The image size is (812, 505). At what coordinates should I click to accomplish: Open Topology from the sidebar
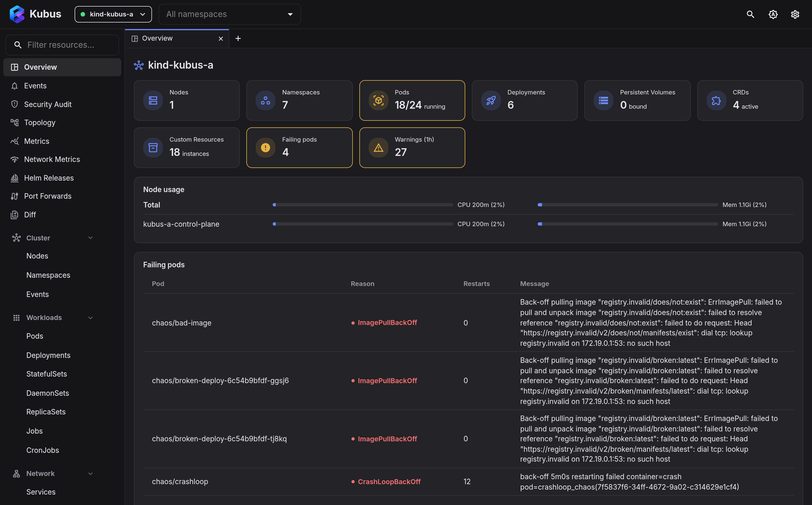[x=63, y=123]
